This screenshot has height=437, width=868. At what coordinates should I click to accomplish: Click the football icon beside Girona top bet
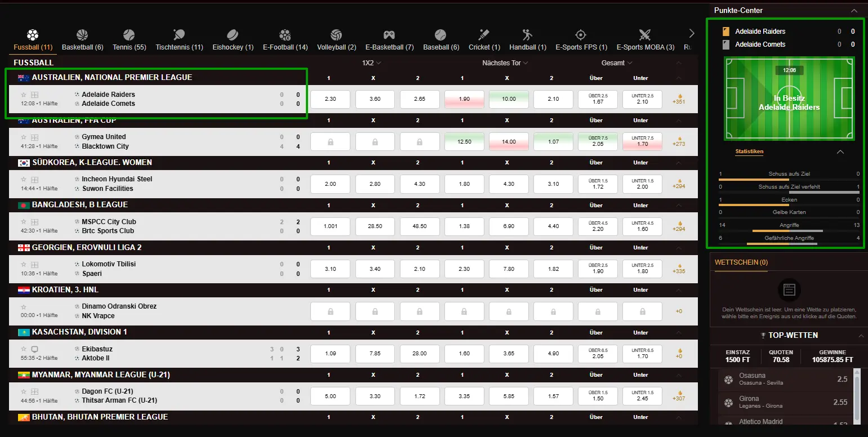click(729, 402)
